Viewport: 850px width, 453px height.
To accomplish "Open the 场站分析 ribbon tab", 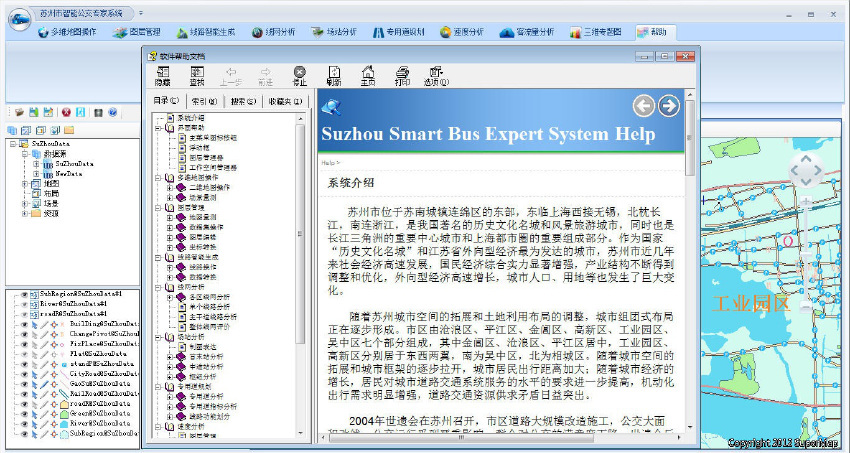I will tap(334, 32).
